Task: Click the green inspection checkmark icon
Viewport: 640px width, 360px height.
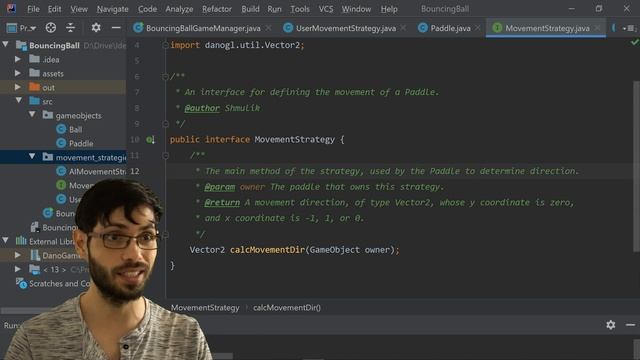Action: (x=634, y=42)
